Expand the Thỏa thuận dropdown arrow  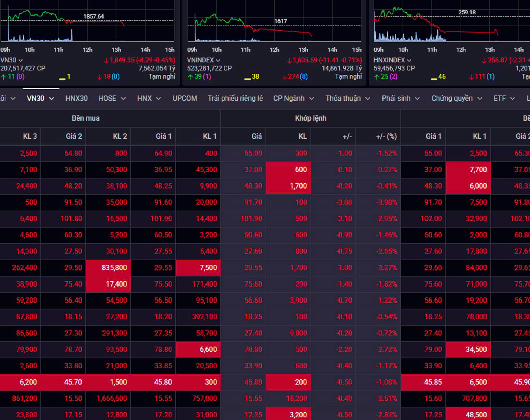367,99
